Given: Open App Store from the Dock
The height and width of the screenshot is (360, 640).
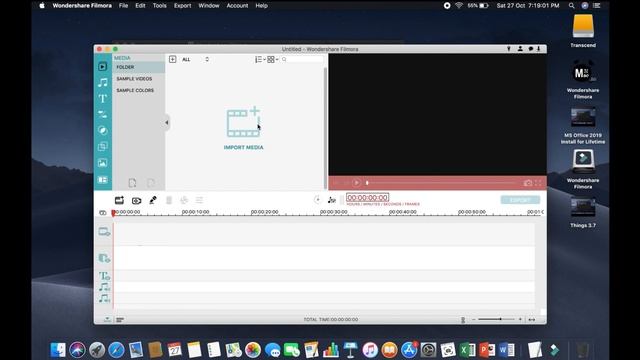Looking at the screenshot, I should coord(409,350).
